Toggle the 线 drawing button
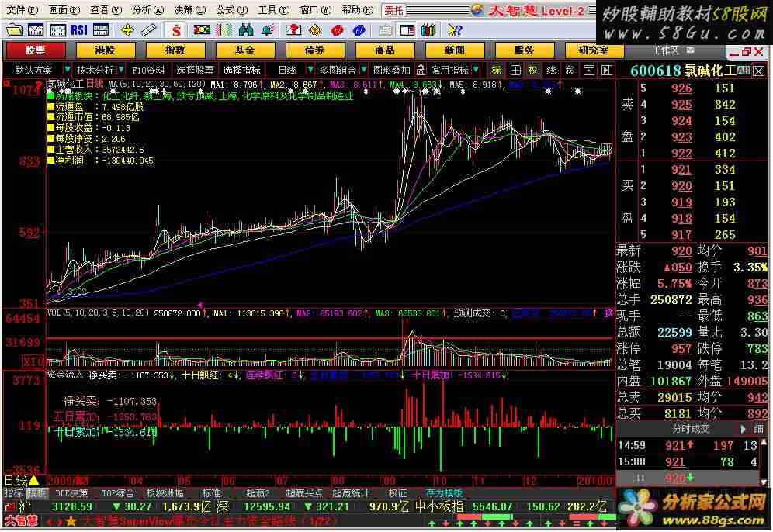The image size is (773, 532). point(552,71)
